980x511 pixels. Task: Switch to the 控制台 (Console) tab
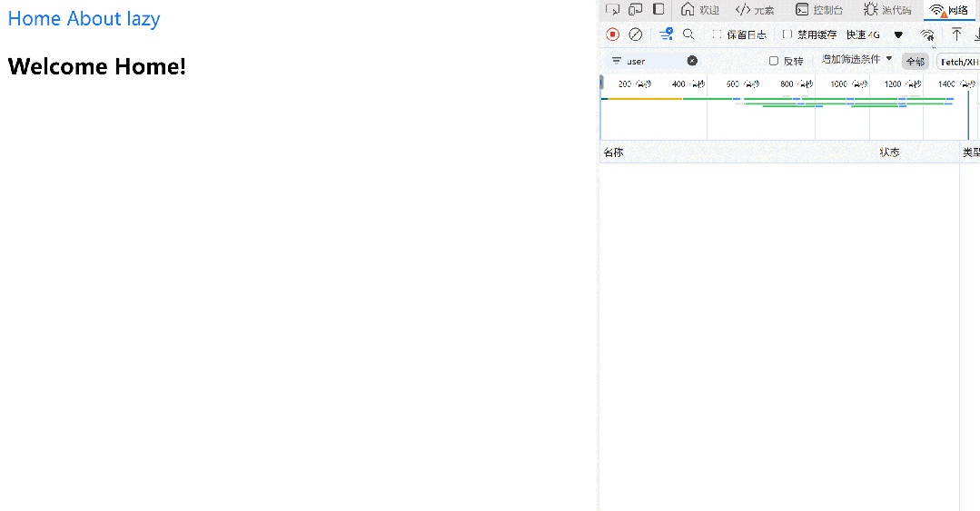click(x=819, y=9)
